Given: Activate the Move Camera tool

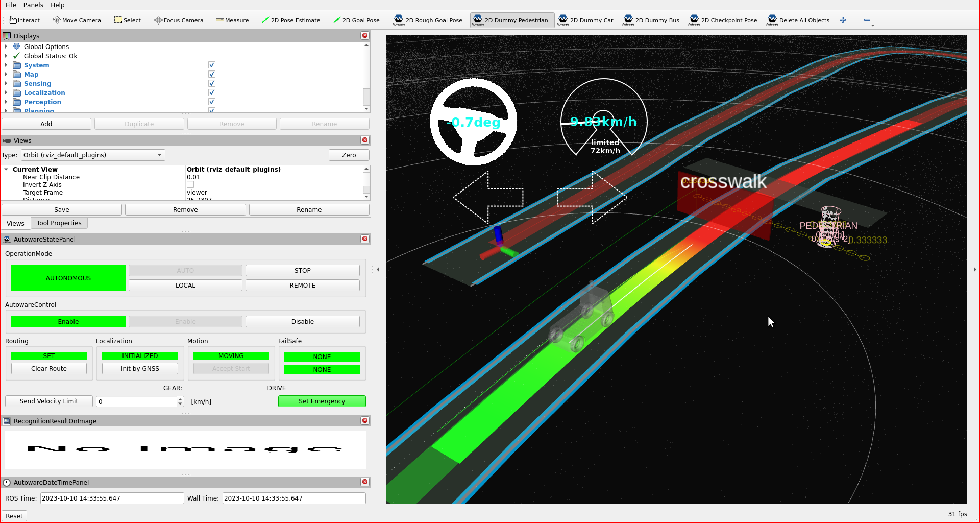Looking at the screenshot, I should [77, 20].
